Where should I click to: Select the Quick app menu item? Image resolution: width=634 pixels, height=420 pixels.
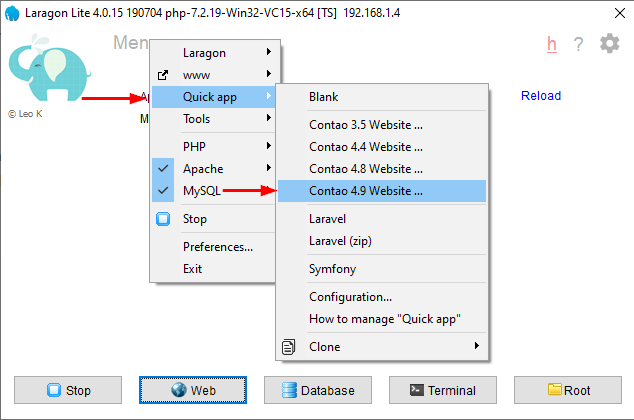(x=214, y=97)
